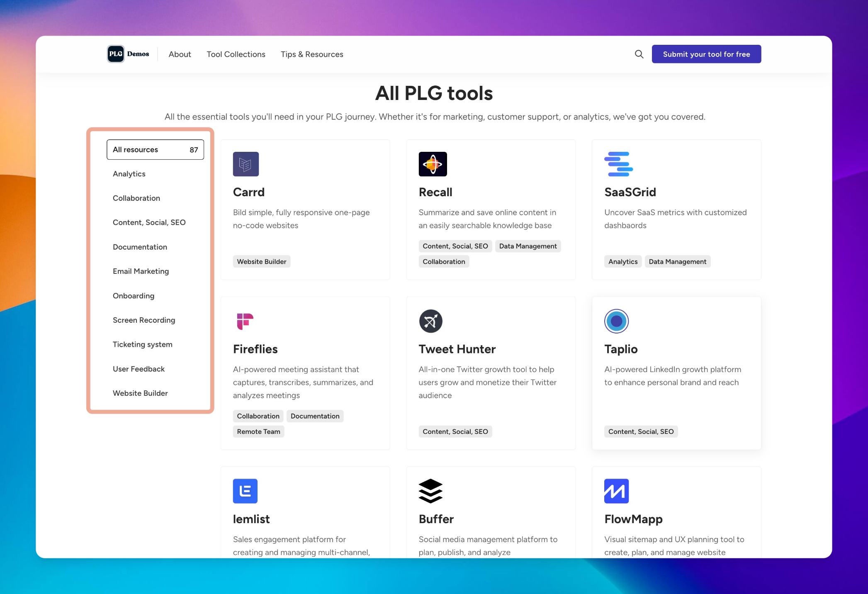Image resolution: width=868 pixels, height=594 pixels.
Task: Select the Ticketing system filter
Action: [x=142, y=344]
